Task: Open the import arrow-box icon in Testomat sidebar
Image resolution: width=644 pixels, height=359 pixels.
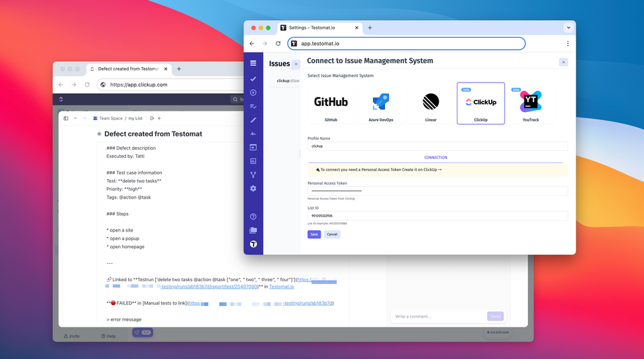Action: [x=253, y=147]
